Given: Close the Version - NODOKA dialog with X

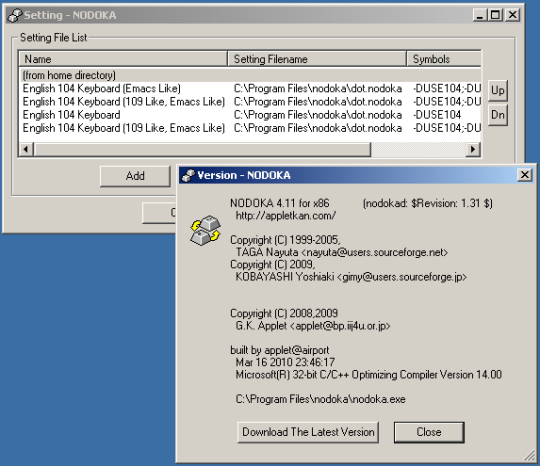Looking at the screenshot, I should coord(525,175).
